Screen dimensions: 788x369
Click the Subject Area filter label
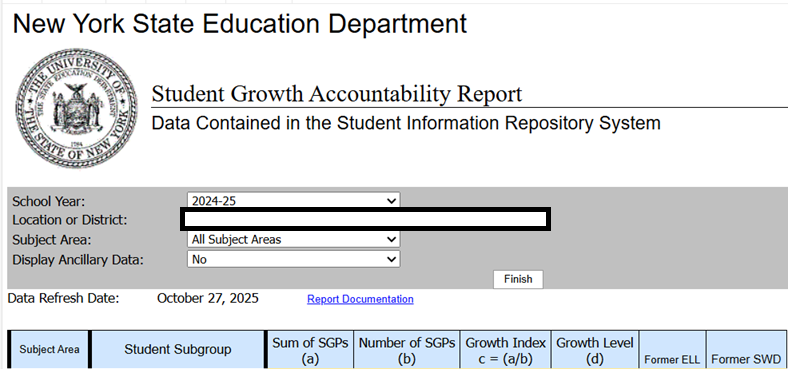point(52,240)
